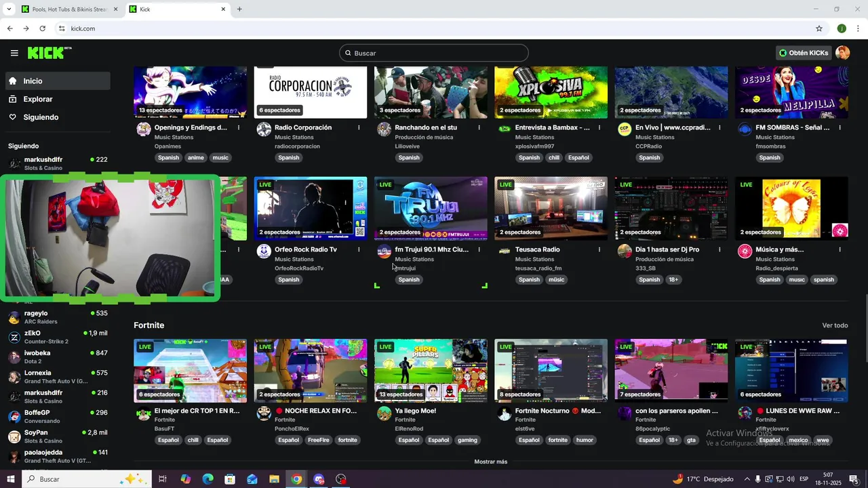Open Openings y Endings channel avatar

[144, 129]
